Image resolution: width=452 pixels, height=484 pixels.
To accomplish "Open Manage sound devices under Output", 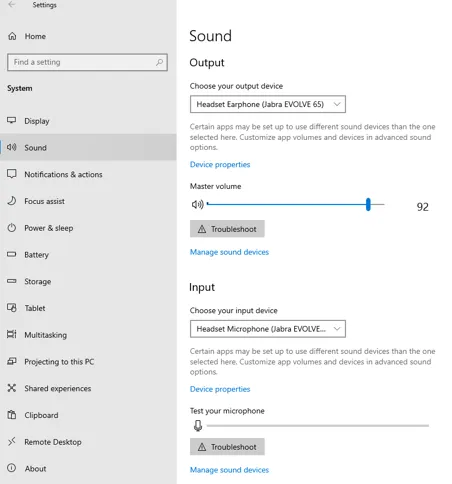I will [229, 252].
